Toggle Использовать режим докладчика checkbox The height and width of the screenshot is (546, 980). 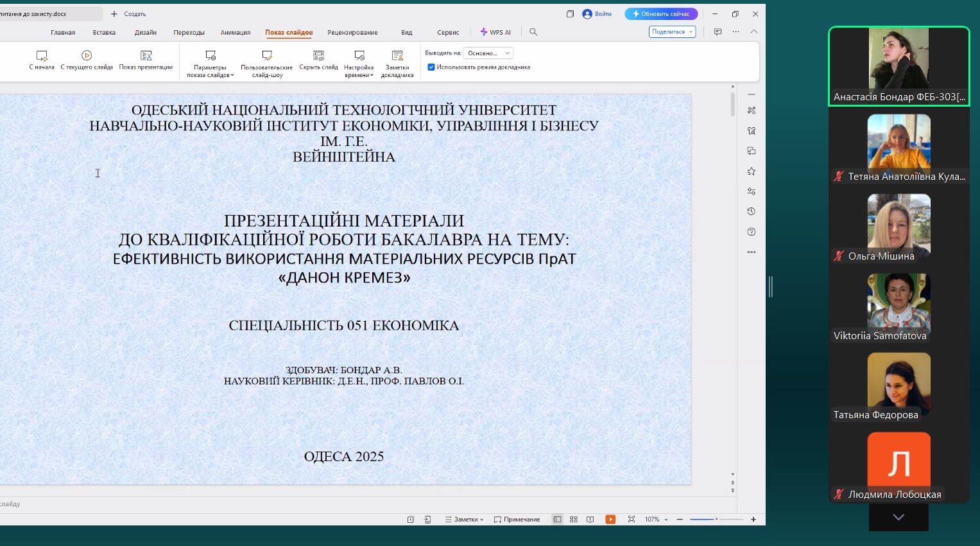click(431, 67)
